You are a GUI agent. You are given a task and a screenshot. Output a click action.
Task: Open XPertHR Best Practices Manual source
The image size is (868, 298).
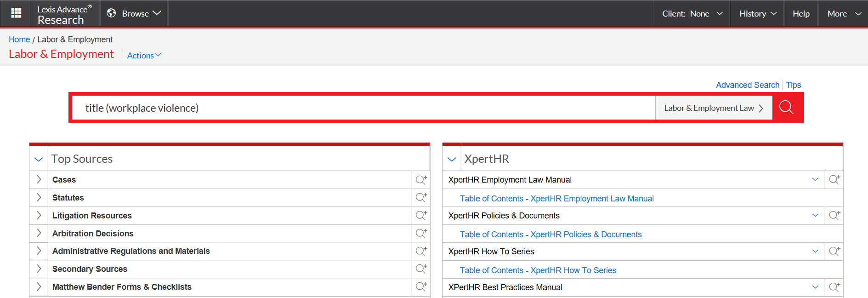click(x=505, y=287)
